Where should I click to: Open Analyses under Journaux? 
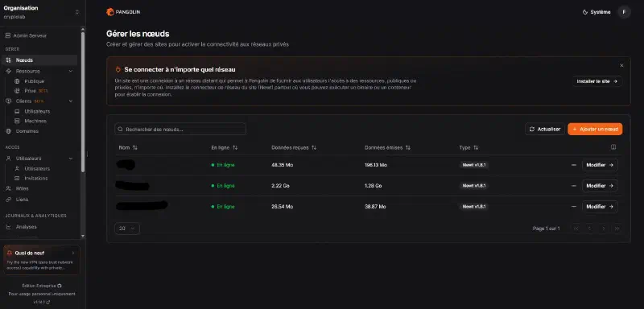click(27, 226)
